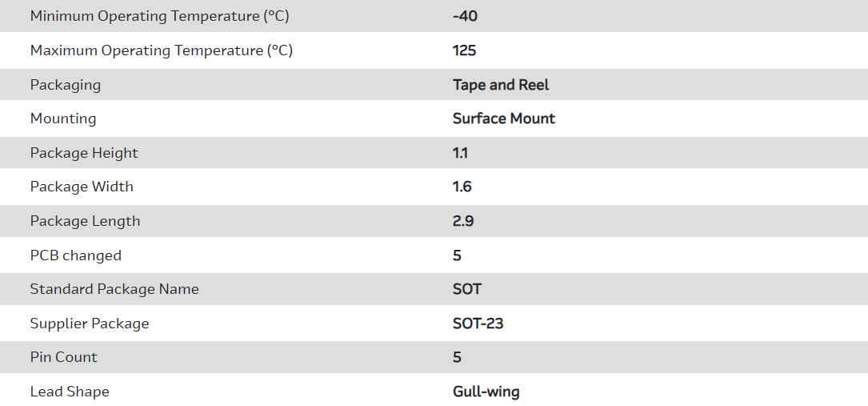Click the Packaging row label
The width and height of the screenshot is (868, 406).
tap(66, 85)
